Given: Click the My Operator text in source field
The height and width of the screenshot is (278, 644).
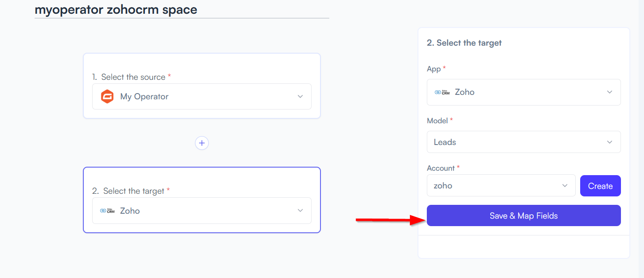Looking at the screenshot, I should (x=144, y=97).
